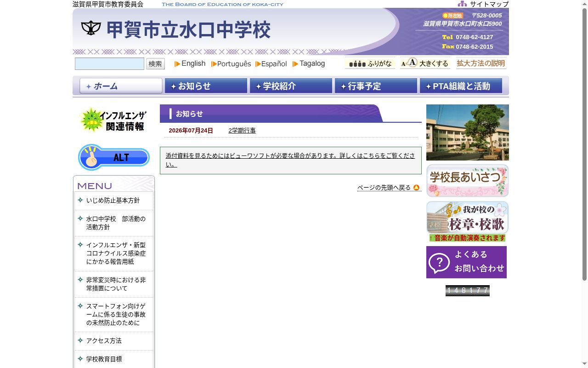The height and width of the screenshot is (368, 588).
Task: Open the お知らせ navigation tab
Action: click(x=206, y=86)
